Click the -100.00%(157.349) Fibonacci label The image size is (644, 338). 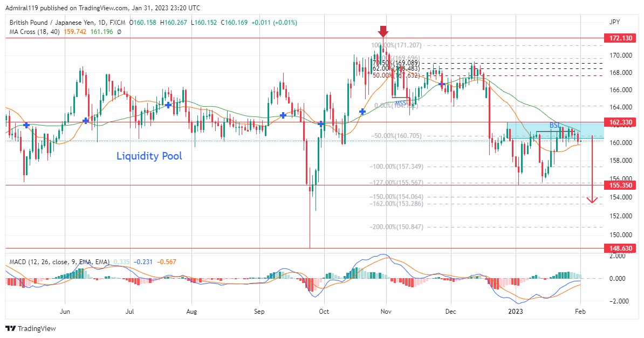coord(396,167)
